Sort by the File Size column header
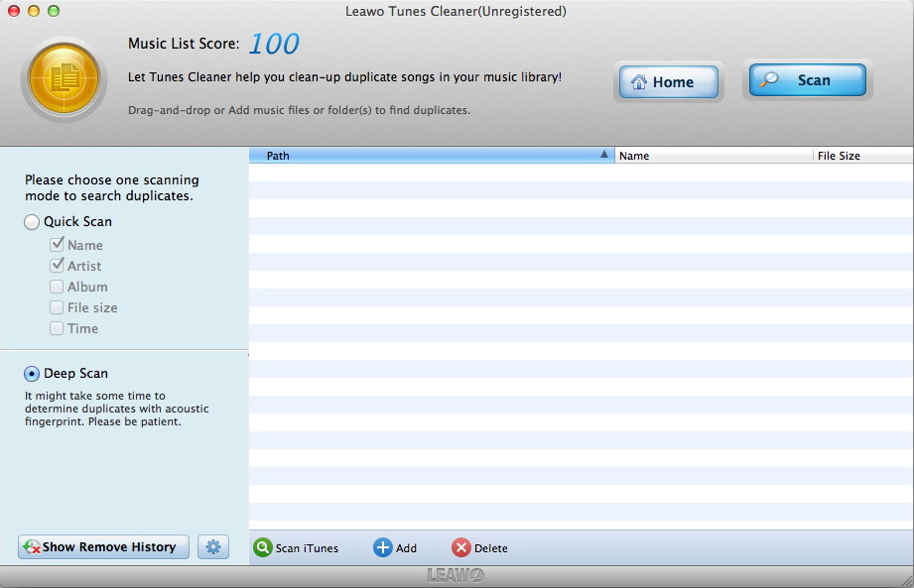Viewport: 914px width, 588px height. coord(863,156)
